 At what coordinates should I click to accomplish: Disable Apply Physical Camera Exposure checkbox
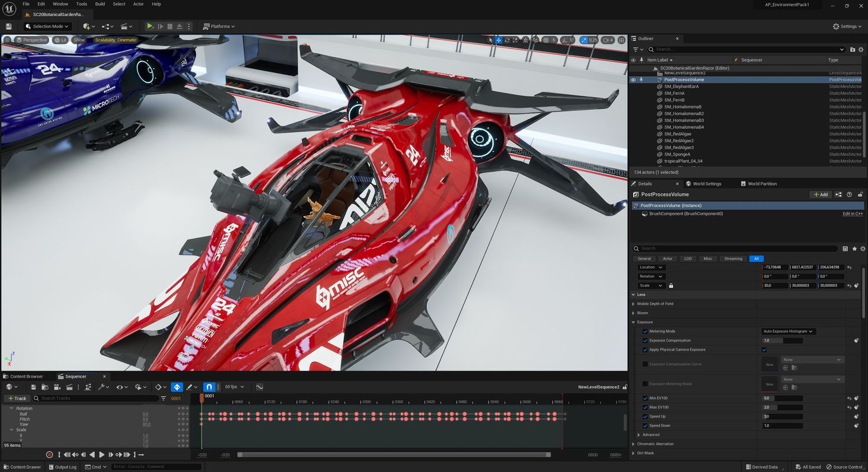764,350
